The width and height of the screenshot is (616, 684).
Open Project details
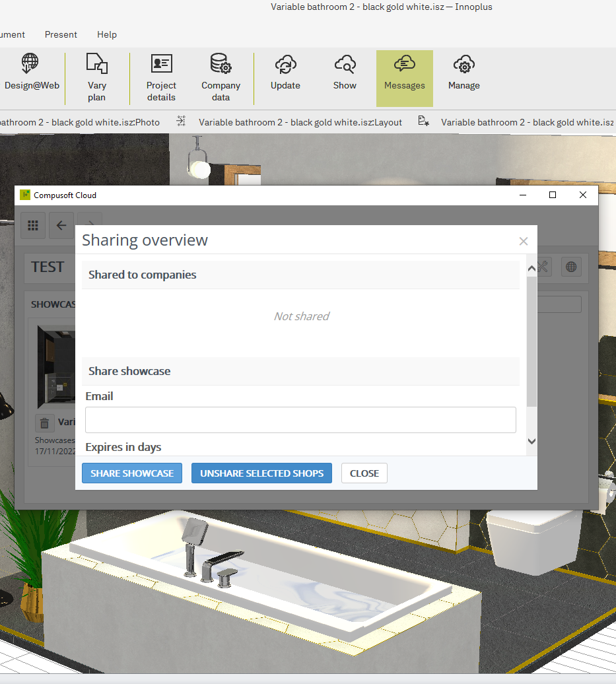point(161,78)
